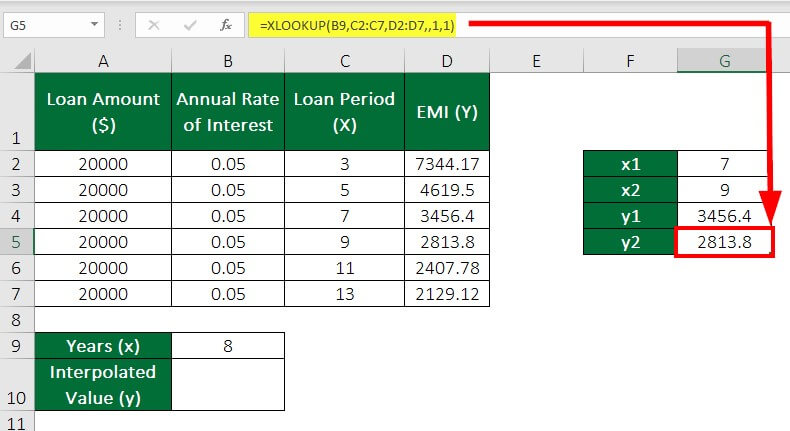Viewport: 790px width, 431px height.
Task: Select row 1 header
Action: tap(16, 111)
